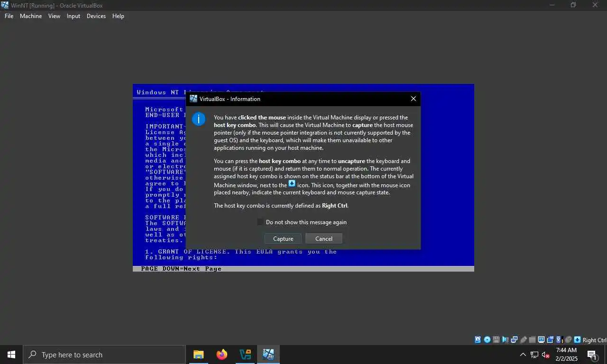Click the optical disc status icon
This screenshot has height=364, width=607.
point(487,340)
